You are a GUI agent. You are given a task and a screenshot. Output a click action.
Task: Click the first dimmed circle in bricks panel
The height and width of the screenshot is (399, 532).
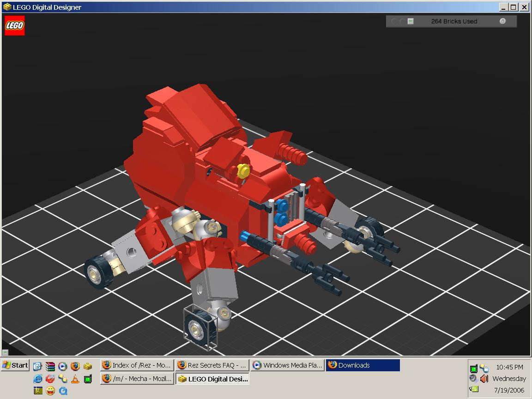394,21
